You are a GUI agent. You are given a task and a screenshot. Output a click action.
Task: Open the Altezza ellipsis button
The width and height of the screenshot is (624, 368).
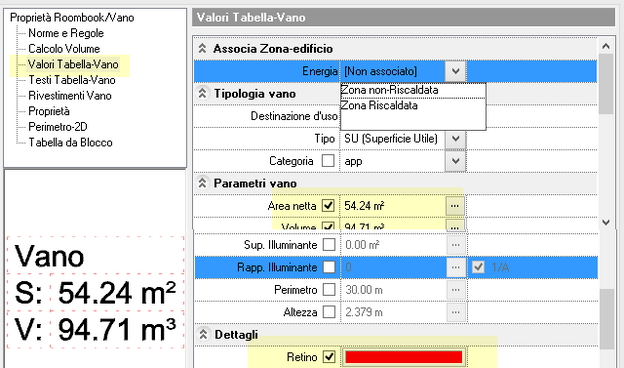(x=456, y=312)
